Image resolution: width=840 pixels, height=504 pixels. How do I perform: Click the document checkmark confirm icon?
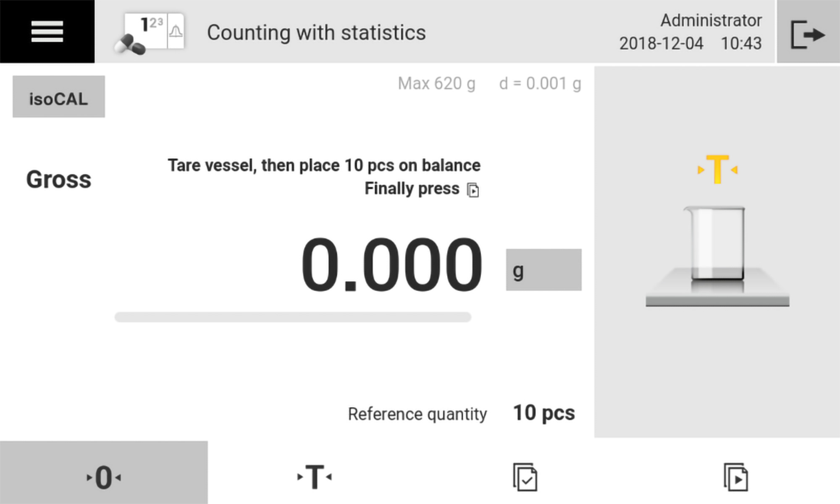(x=525, y=477)
